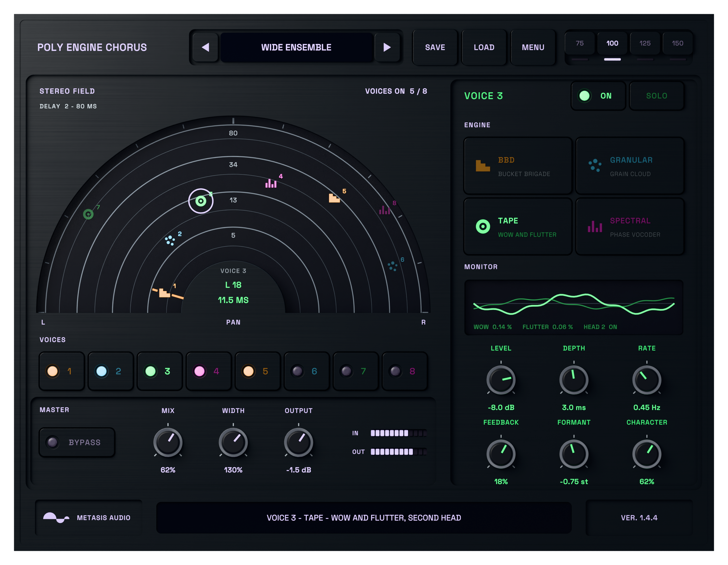Click the master Output knob
728x565 pixels.
click(x=298, y=442)
